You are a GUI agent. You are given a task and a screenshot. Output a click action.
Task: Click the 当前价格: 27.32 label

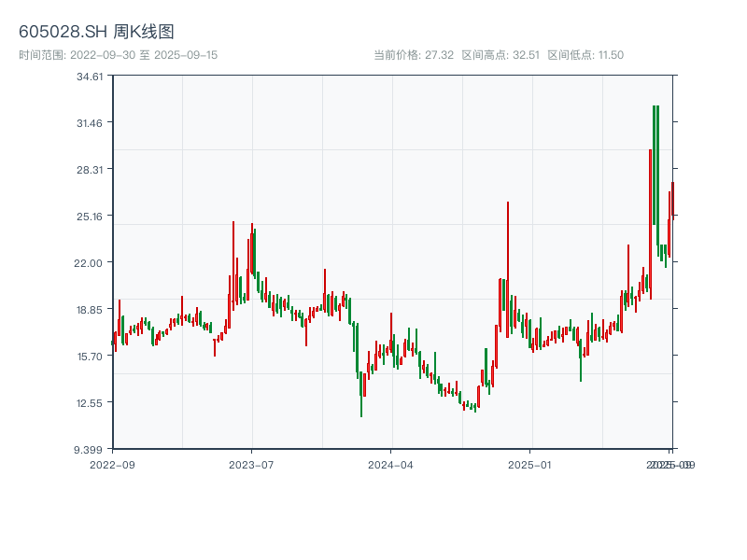point(414,55)
